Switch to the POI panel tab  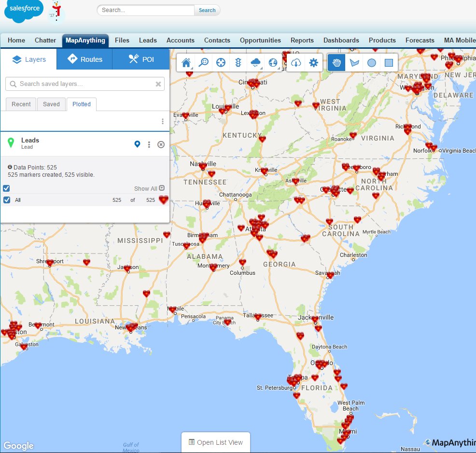(x=141, y=59)
